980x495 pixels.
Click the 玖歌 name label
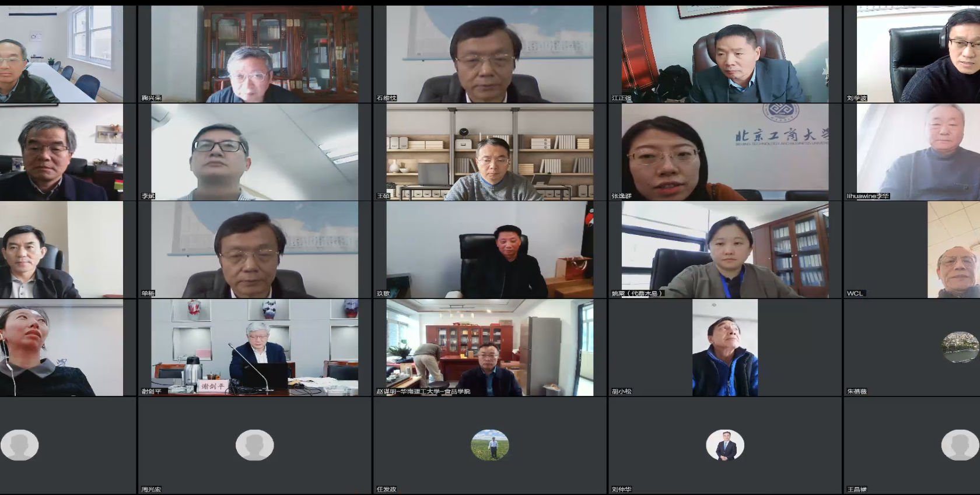pos(383,293)
